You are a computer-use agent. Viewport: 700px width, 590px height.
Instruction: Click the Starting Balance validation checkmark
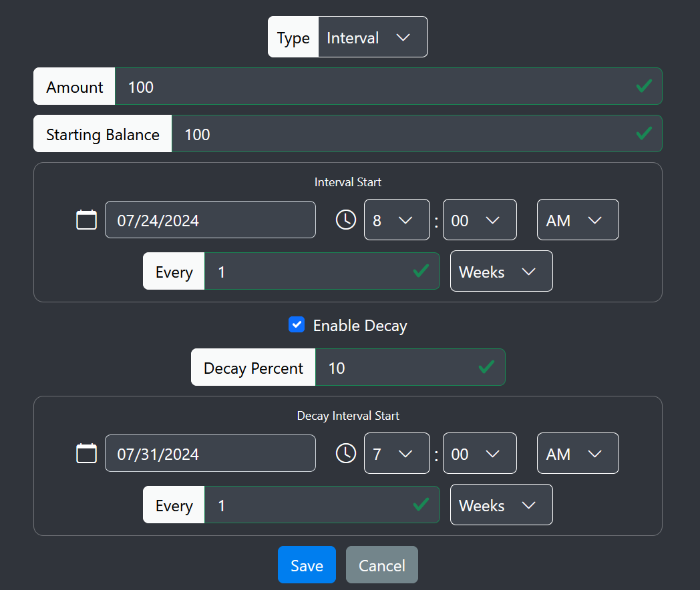coord(644,133)
